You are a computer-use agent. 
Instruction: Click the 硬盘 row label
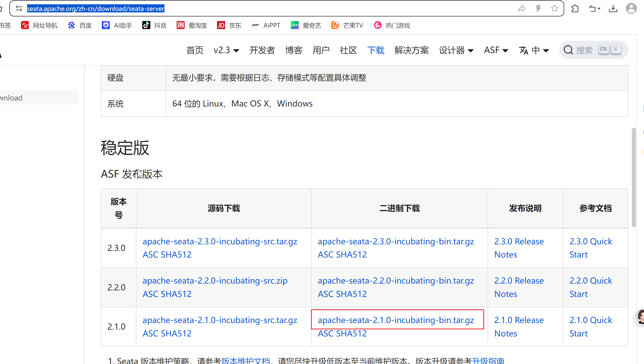pyautogui.click(x=115, y=78)
